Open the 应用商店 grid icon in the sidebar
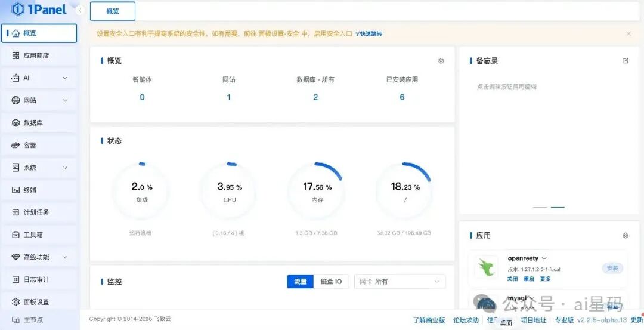644x330 pixels. [16, 55]
